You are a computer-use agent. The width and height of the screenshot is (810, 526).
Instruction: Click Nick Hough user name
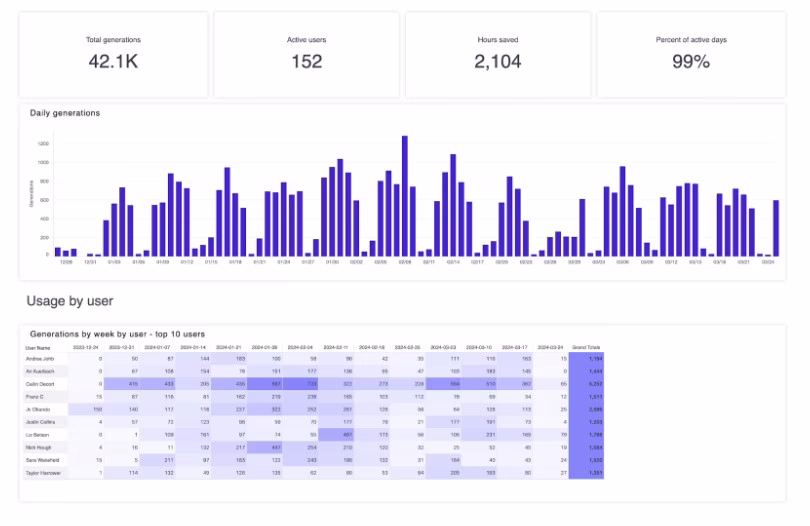click(x=37, y=447)
